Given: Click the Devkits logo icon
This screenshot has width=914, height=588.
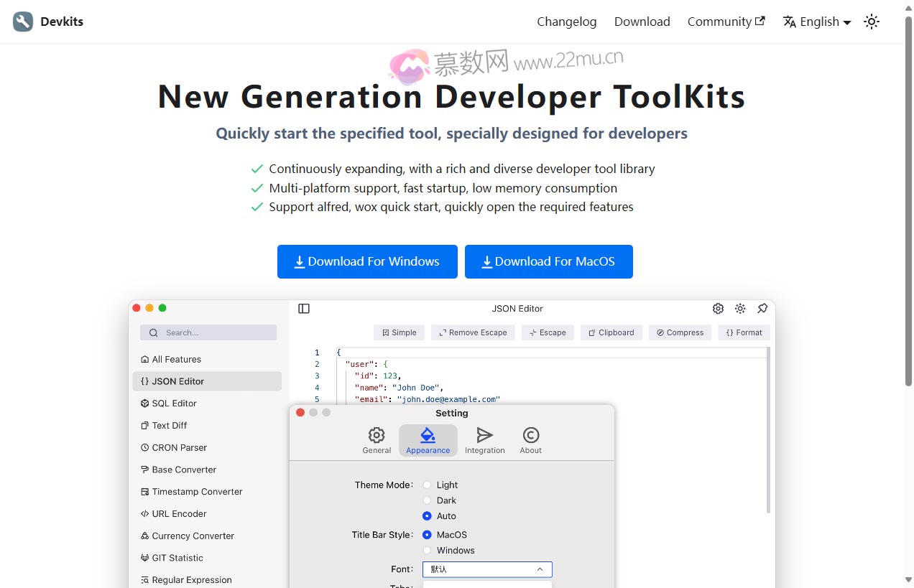Looking at the screenshot, I should [x=22, y=22].
